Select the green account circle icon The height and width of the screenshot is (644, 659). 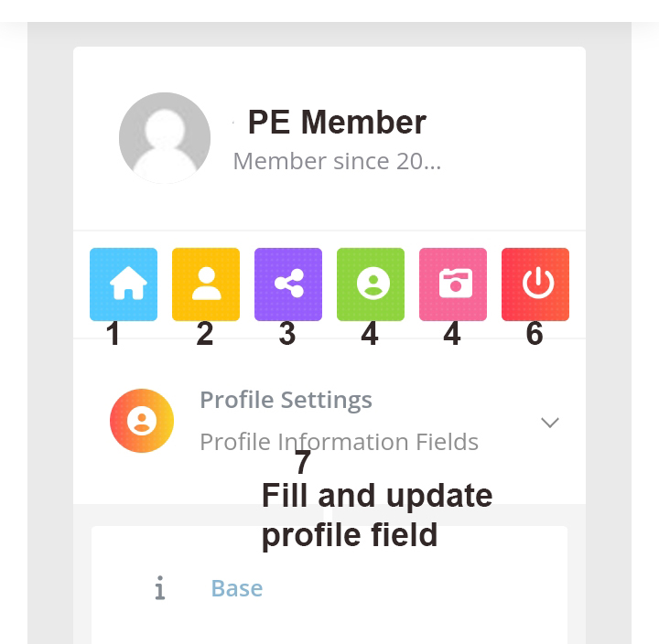click(371, 284)
